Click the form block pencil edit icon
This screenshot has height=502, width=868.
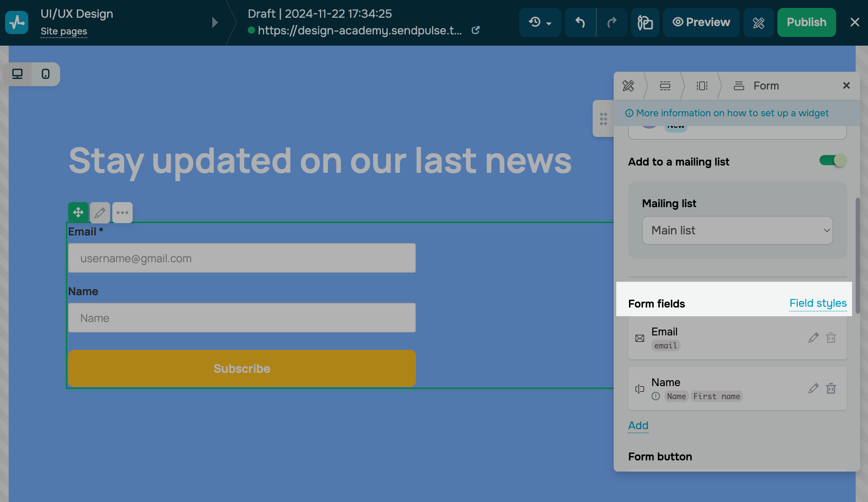coord(100,213)
